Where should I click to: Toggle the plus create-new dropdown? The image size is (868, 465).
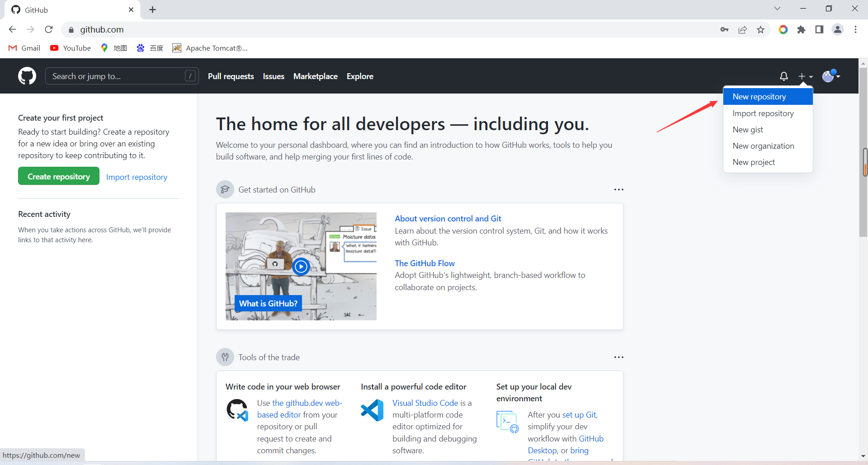click(x=805, y=76)
